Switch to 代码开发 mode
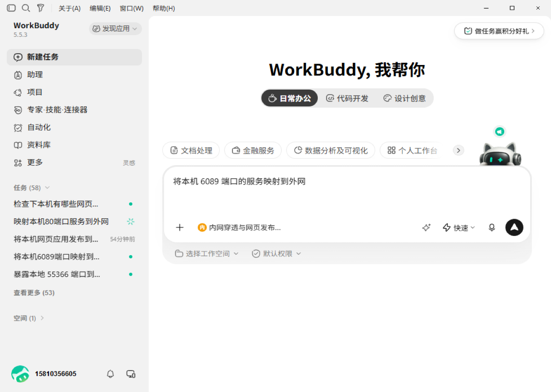The image size is (551, 392). point(347,98)
